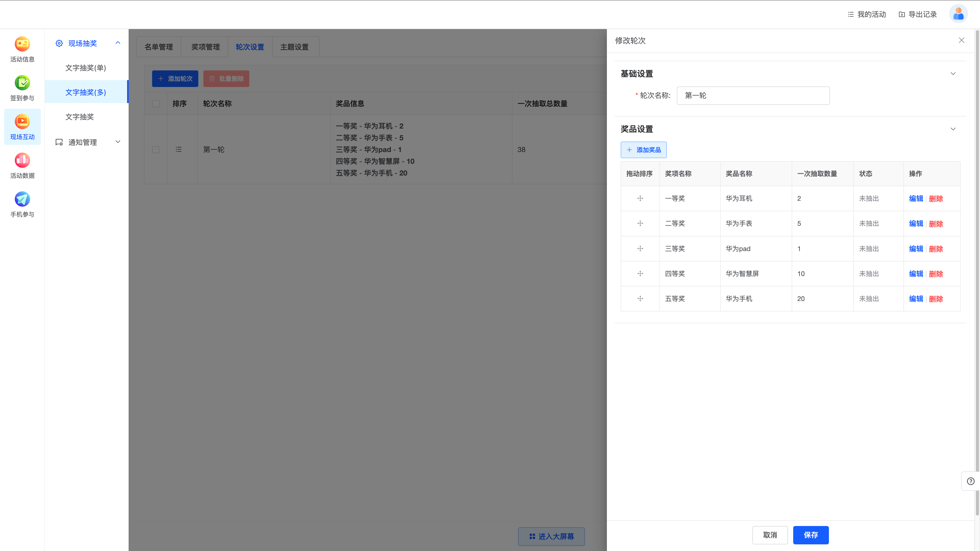Collapse the 基础设置 section
The height and width of the screenshot is (551, 980).
pos(953,74)
